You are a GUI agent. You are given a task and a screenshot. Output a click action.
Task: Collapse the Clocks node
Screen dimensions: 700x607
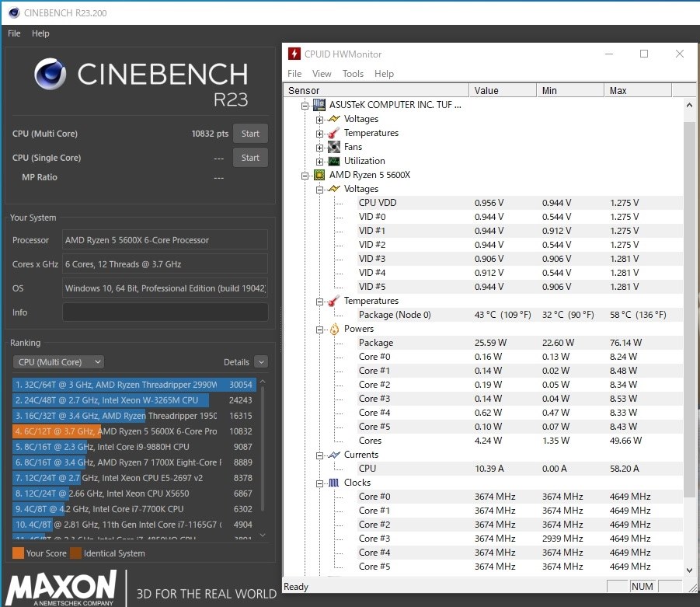point(319,483)
